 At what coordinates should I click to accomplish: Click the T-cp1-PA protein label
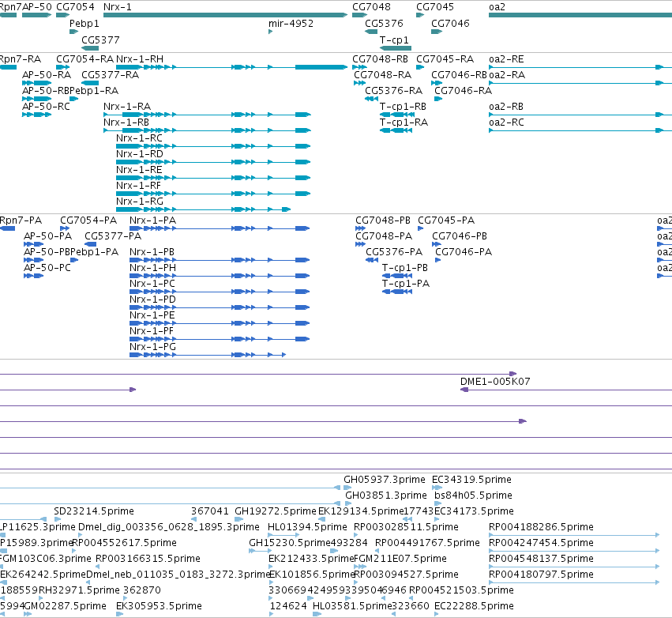405,284
